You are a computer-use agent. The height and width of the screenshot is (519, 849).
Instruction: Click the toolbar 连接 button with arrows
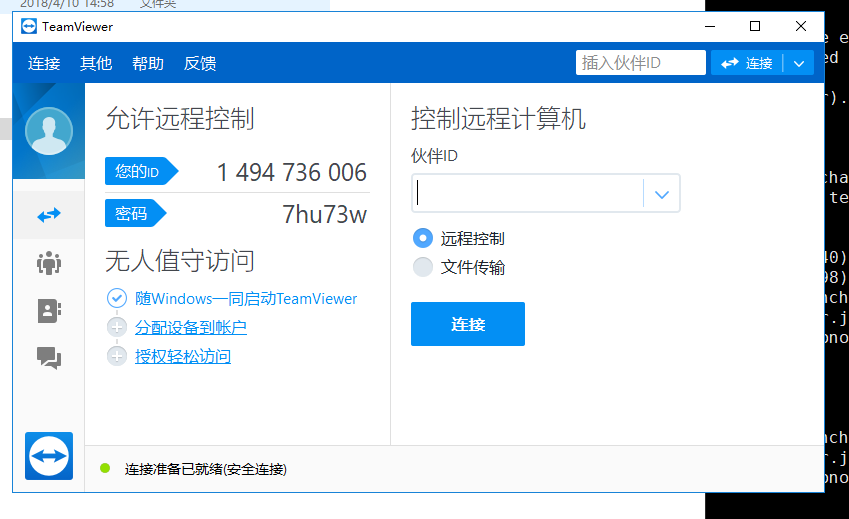747,63
